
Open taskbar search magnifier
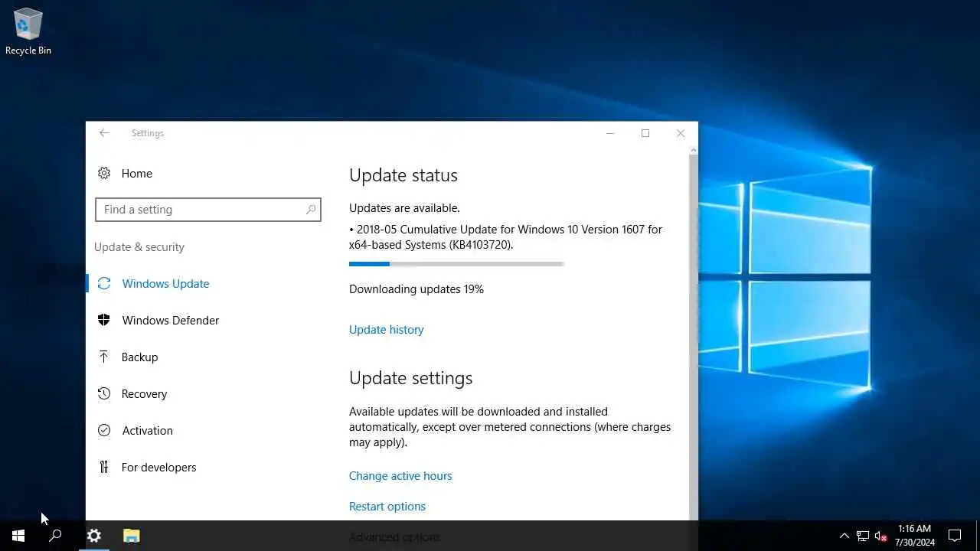(55, 536)
